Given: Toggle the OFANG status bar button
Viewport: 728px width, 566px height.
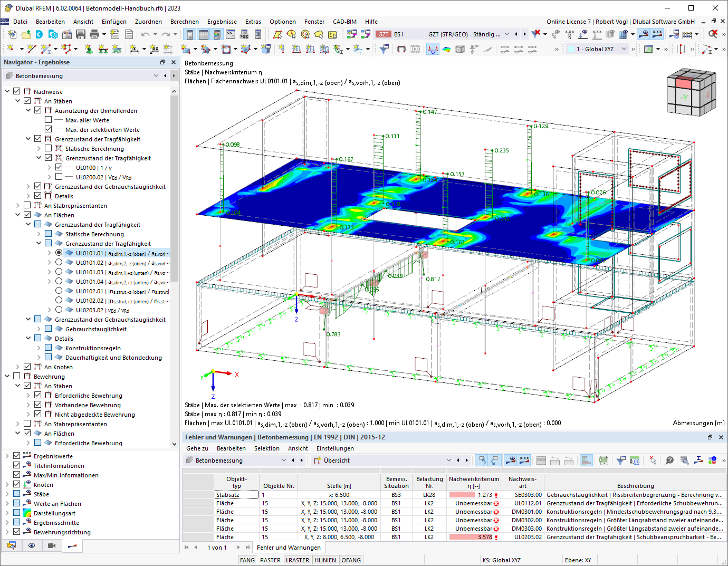Looking at the screenshot, I should 351,560.
